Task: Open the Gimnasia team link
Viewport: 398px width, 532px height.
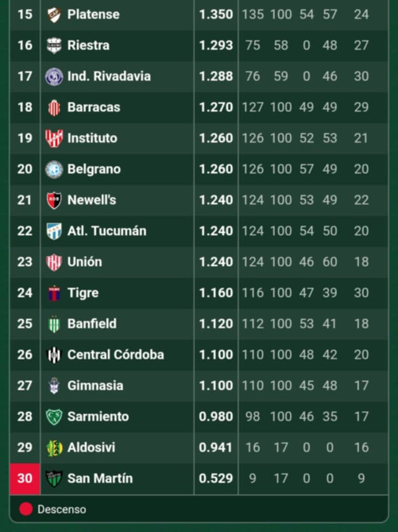Action: pyautogui.click(x=95, y=386)
